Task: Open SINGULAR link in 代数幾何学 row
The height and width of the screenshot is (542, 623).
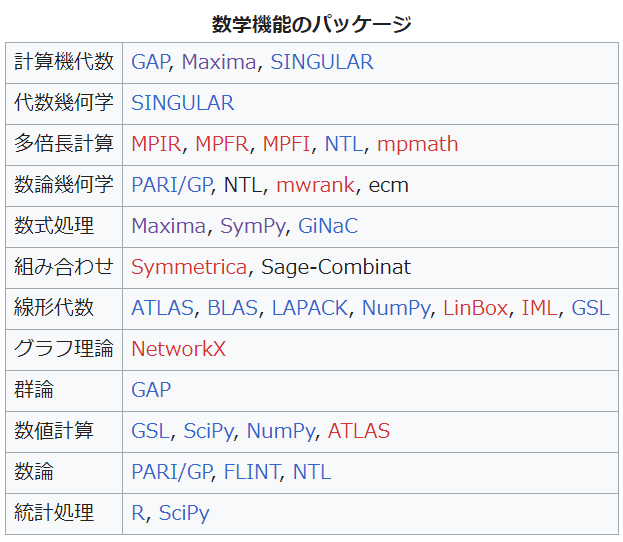Action: click(183, 103)
